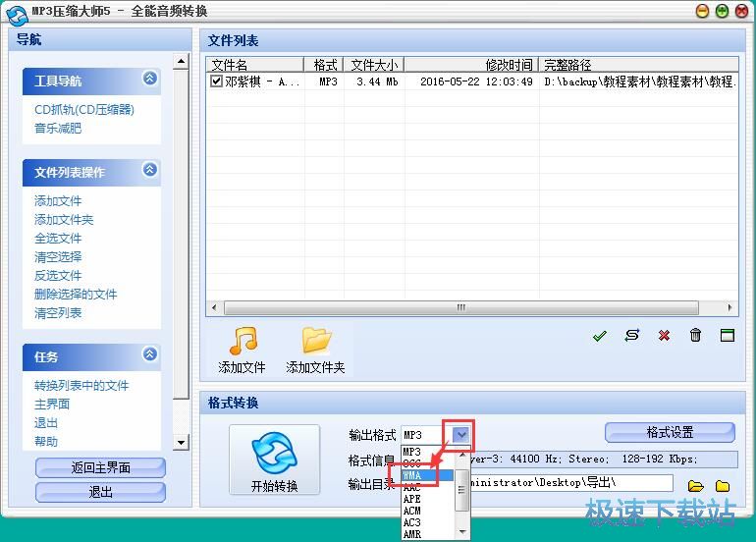Select AC3 in the format list
This screenshot has height=542, width=756.
point(427,522)
